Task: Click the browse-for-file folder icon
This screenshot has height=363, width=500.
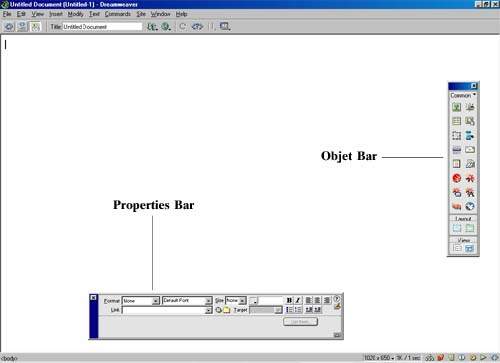Action: pos(227,310)
